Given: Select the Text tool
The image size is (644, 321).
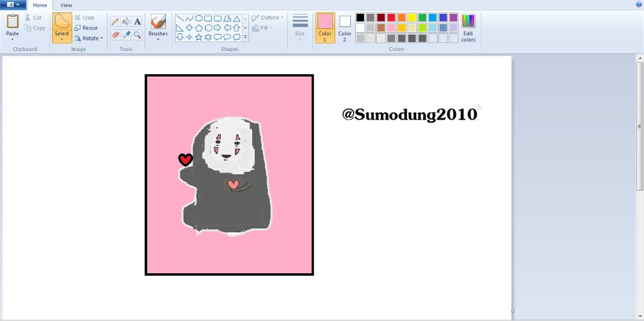Looking at the screenshot, I should point(138,21).
